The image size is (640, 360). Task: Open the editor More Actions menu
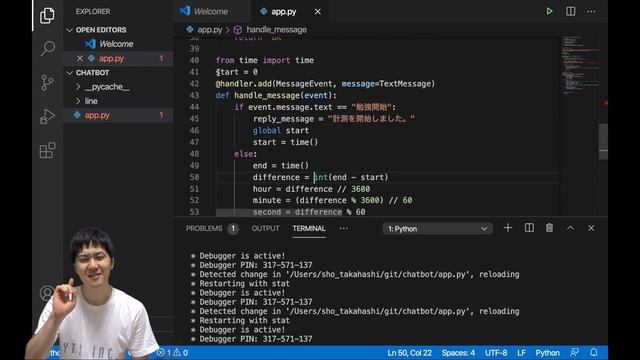pyautogui.click(x=591, y=11)
